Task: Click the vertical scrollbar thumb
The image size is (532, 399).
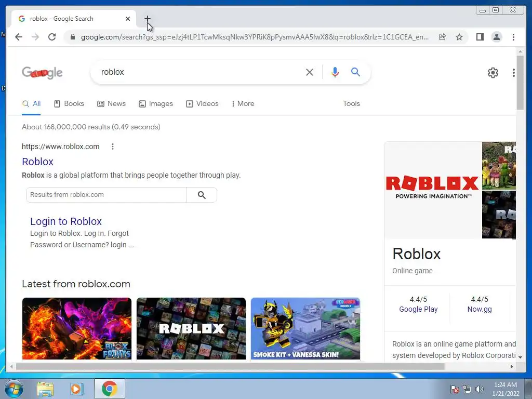Action: tap(520, 83)
